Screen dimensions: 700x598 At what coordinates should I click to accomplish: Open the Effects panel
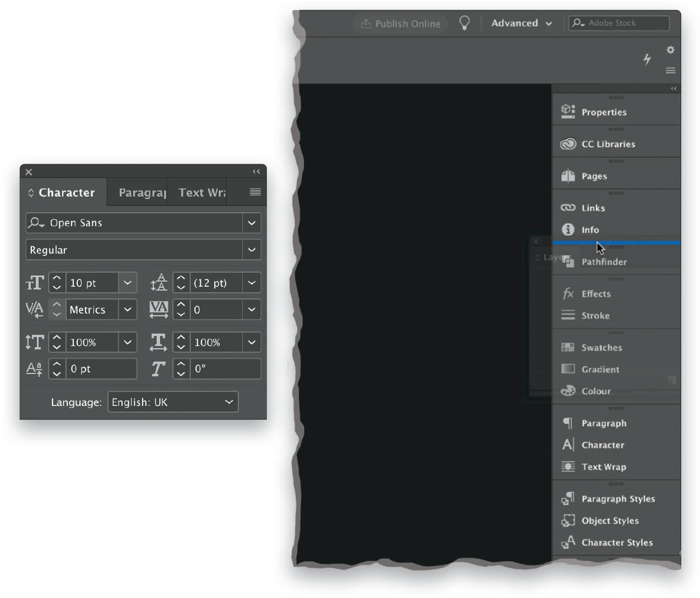596,293
